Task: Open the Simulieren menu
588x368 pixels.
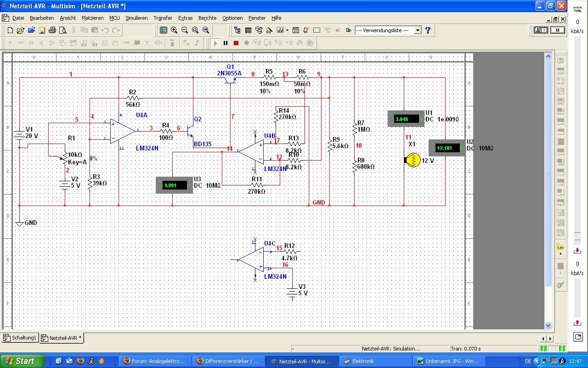Action: 136,18
